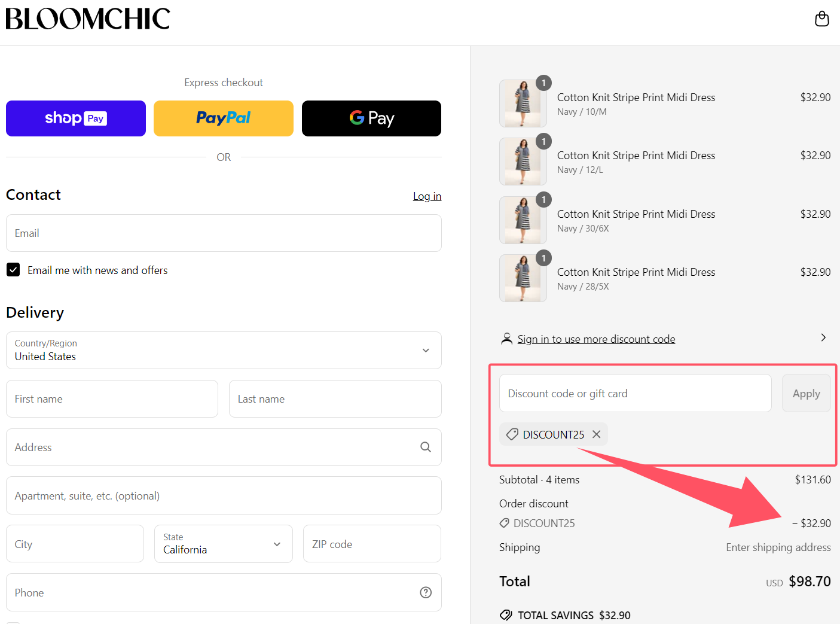Click the Subtotal amount $131.60
Image resolution: width=840 pixels, height=624 pixels.
(x=812, y=479)
